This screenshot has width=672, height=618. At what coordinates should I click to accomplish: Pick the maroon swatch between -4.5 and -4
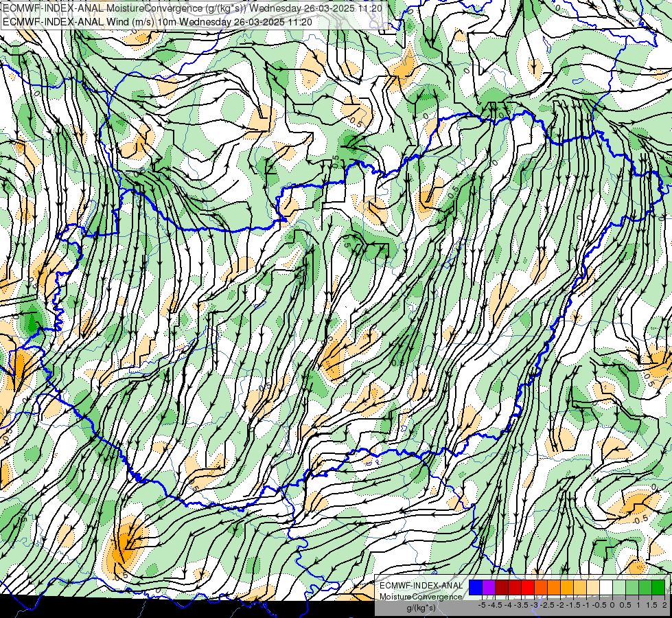click(x=502, y=587)
